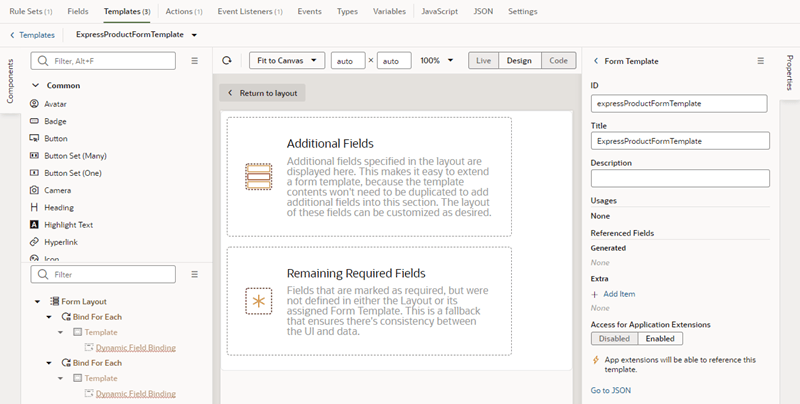800x404 pixels.
Task: Collapse the first Bind For Each node
Action: pyautogui.click(x=49, y=317)
